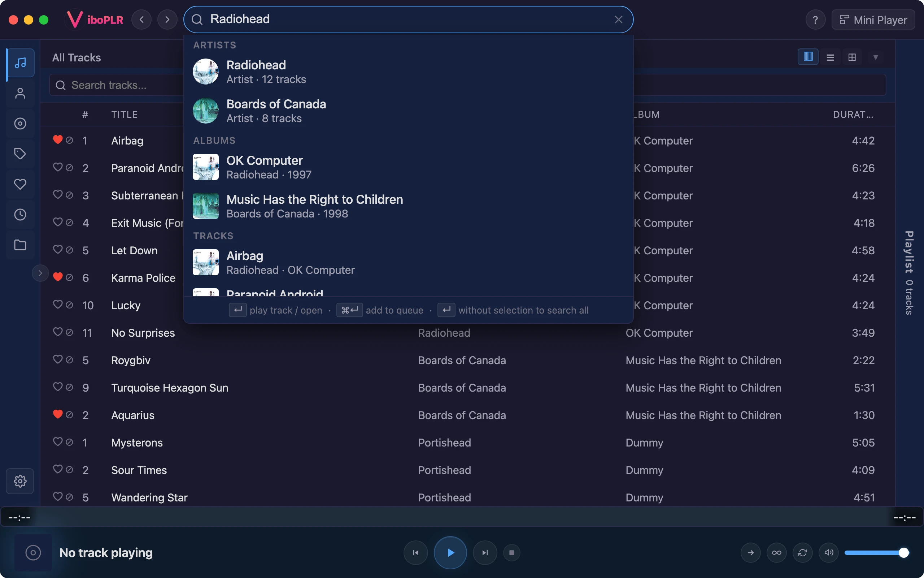This screenshot has width=924, height=578.
Task: Click the exclude icon on Lucky row
Action: (70, 305)
